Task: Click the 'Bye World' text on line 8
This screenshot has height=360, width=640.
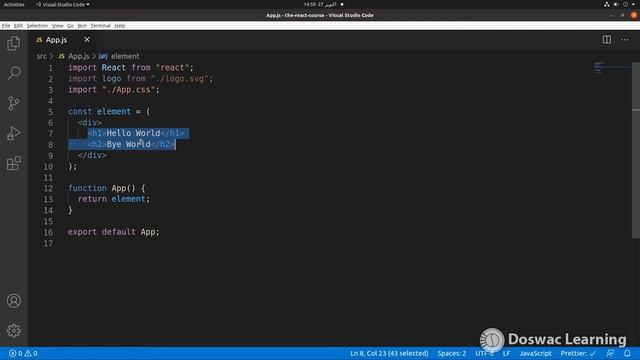Action: [x=128, y=144]
